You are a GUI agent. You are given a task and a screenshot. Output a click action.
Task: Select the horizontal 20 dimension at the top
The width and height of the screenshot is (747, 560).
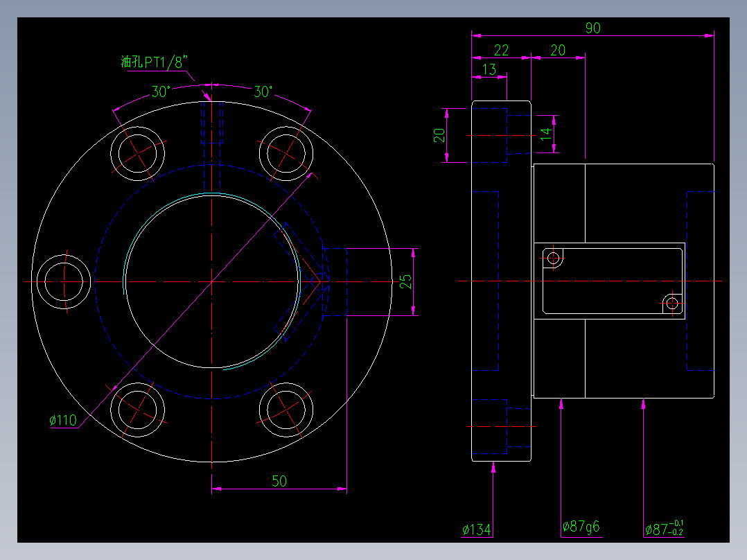(558, 50)
